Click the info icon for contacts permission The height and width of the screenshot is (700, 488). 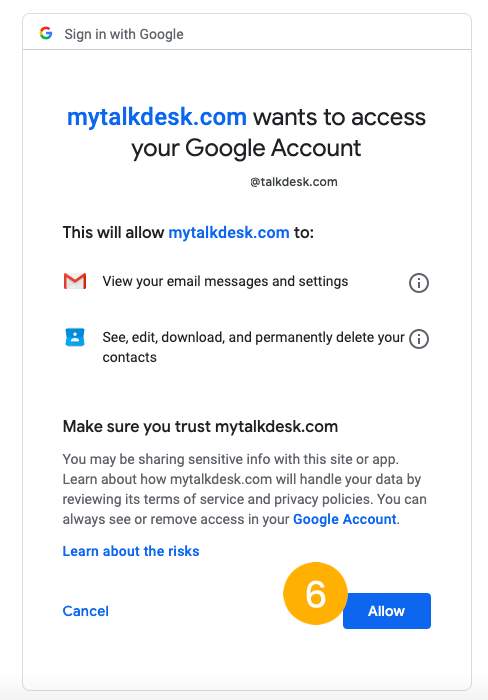pos(419,339)
